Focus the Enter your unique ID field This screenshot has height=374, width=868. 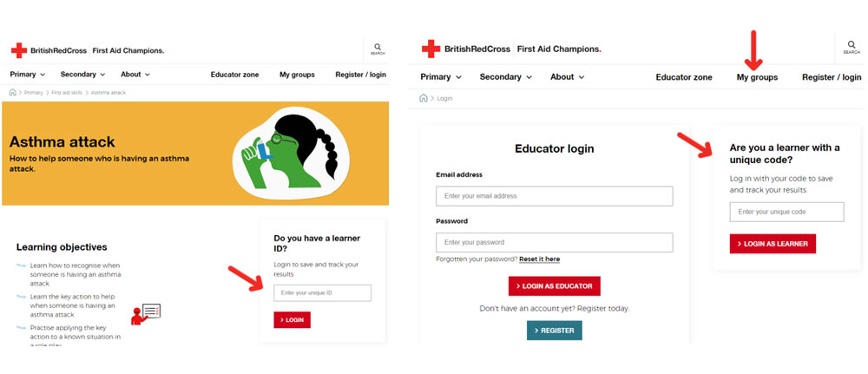(x=322, y=292)
